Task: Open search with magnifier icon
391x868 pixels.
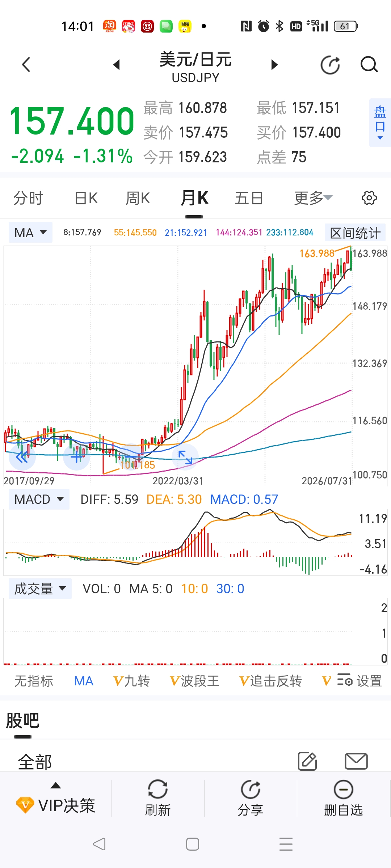Action: pyautogui.click(x=369, y=65)
